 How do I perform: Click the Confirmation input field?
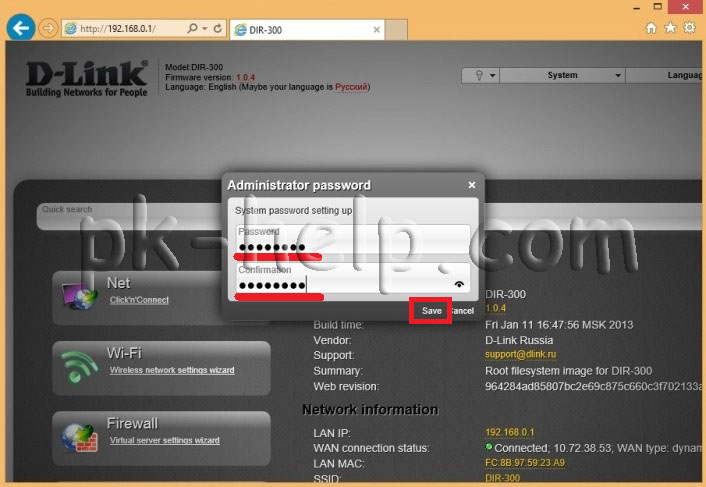(x=352, y=278)
